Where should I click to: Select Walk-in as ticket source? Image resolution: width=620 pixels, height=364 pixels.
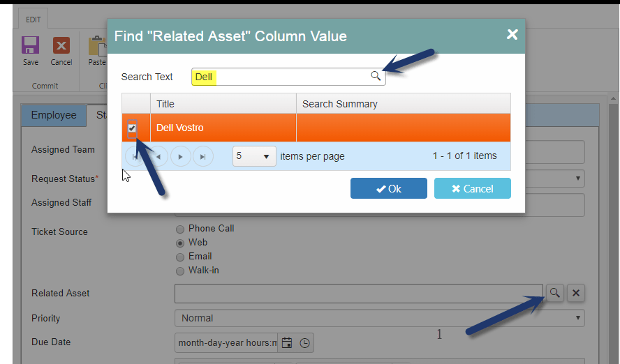[x=180, y=271]
